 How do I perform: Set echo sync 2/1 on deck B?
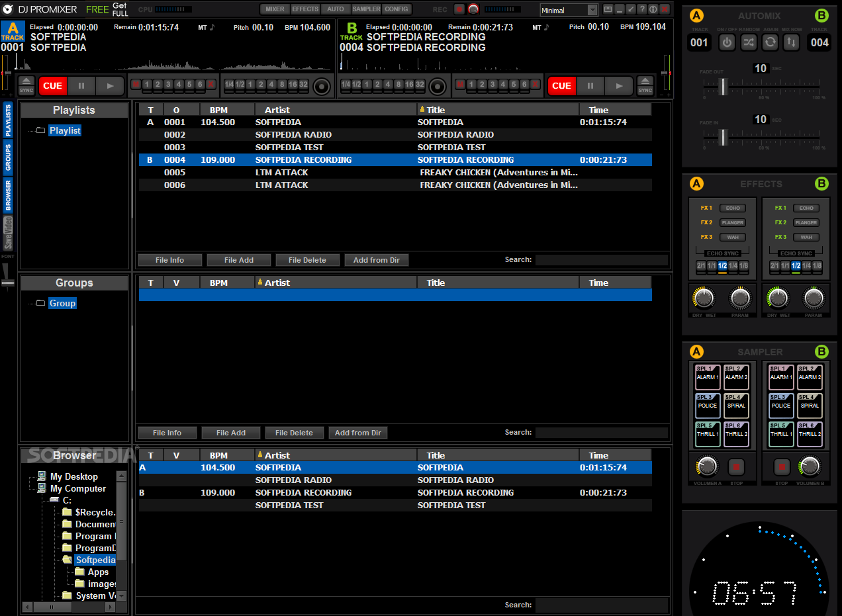(x=775, y=265)
